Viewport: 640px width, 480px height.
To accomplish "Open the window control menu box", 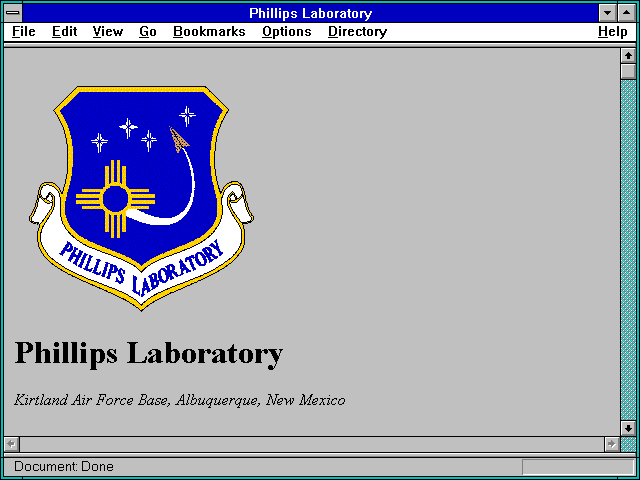I will pyautogui.click(x=13, y=13).
